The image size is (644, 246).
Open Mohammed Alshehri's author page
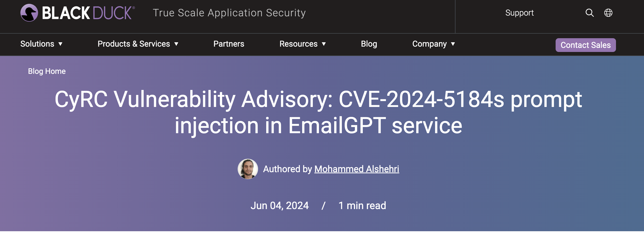[357, 169]
